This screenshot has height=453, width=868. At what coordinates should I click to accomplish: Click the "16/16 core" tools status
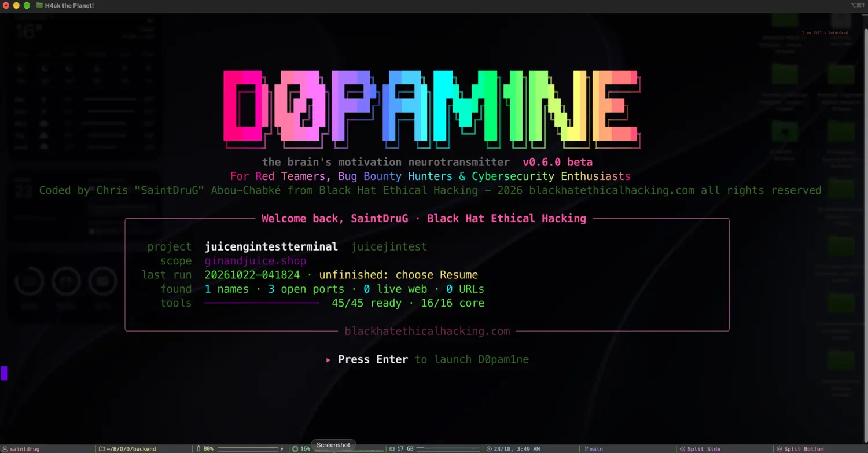click(x=453, y=303)
